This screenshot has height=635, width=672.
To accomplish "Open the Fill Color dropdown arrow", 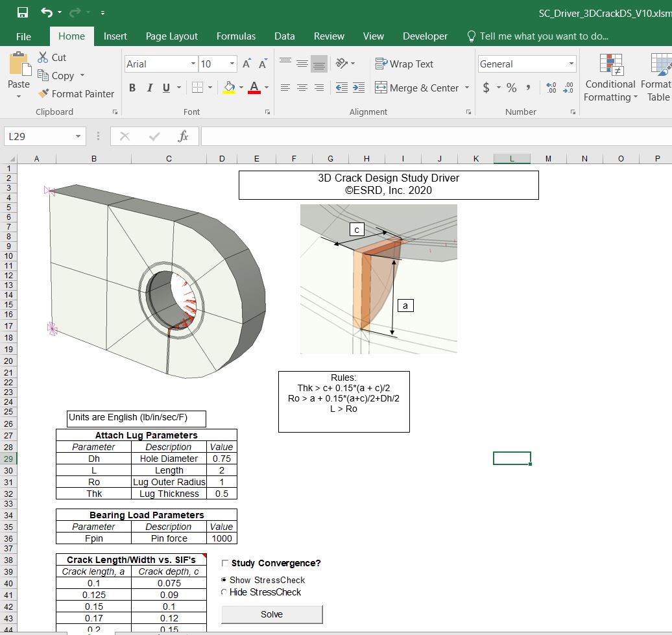I will pos(242,87).
